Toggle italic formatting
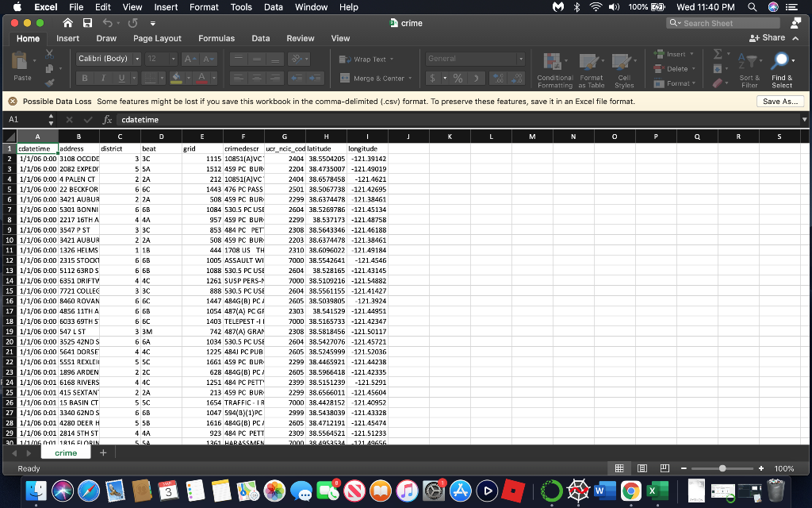812x508 pixels. point(103,78)
